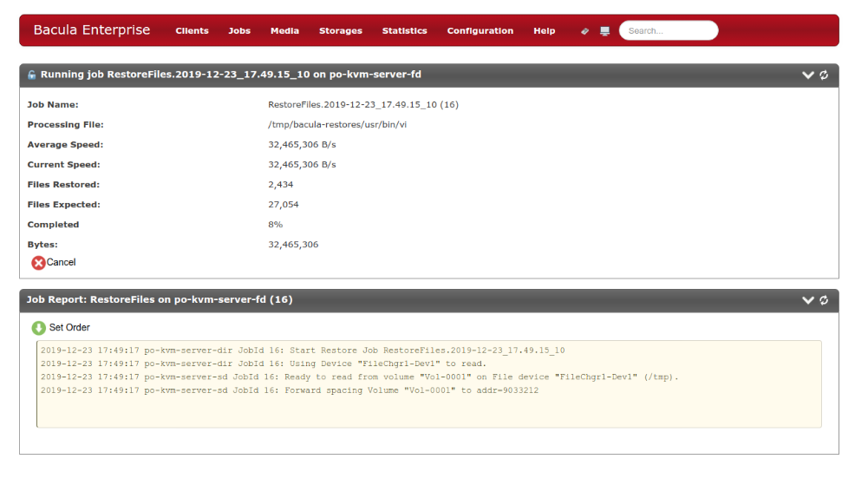868x485 pixels.
Task: Click the Job Name: label
Action: tap(53, 105)
